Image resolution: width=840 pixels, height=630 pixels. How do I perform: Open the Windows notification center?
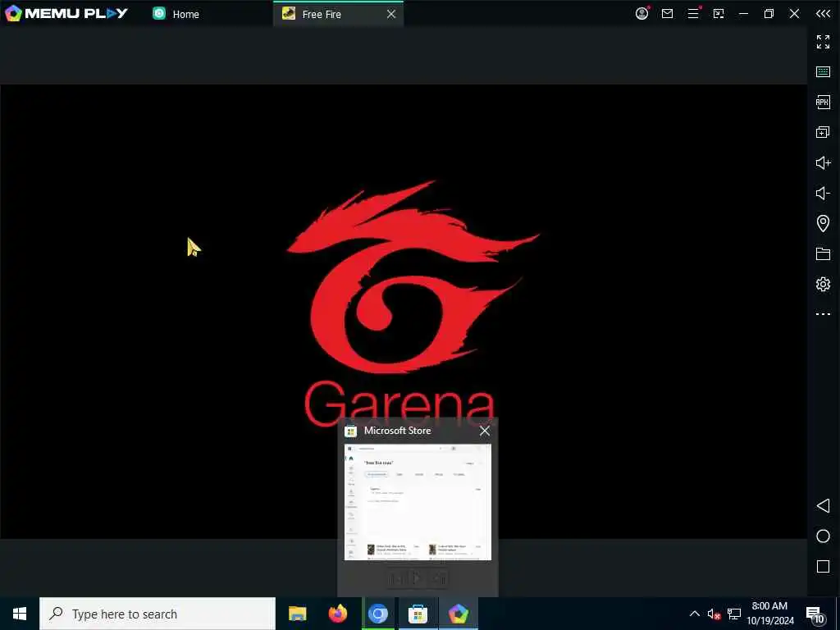815,614
